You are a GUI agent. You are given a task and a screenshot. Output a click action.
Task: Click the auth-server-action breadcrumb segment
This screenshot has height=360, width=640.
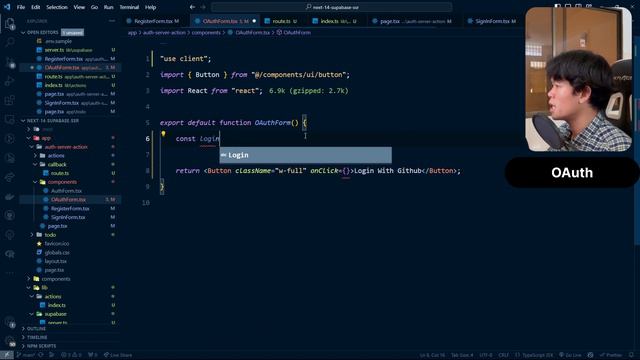[x=164, y=33]
